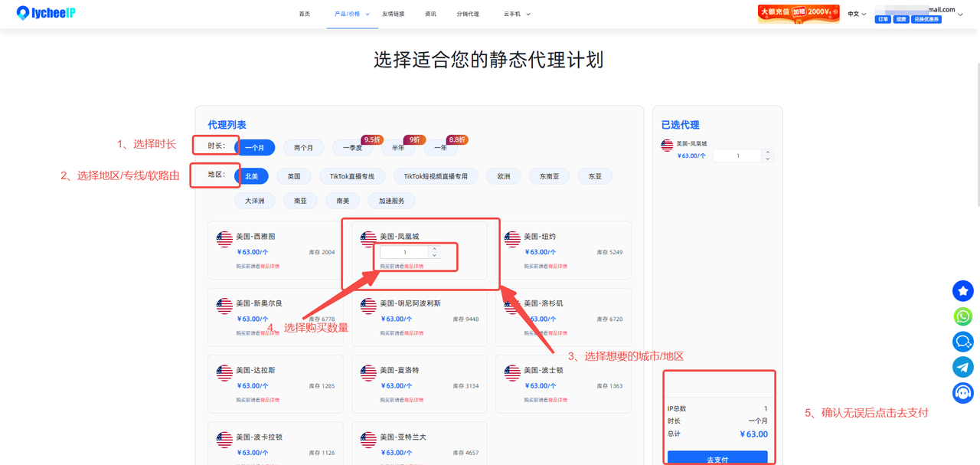Open the 中文 language dropdown
Viewport: 980px width, 465px height.
pos(857,14)
